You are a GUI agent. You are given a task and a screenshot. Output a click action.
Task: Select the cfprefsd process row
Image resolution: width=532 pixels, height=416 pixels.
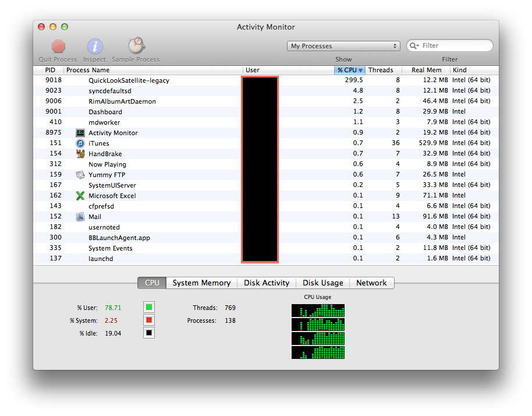[266, 206]
